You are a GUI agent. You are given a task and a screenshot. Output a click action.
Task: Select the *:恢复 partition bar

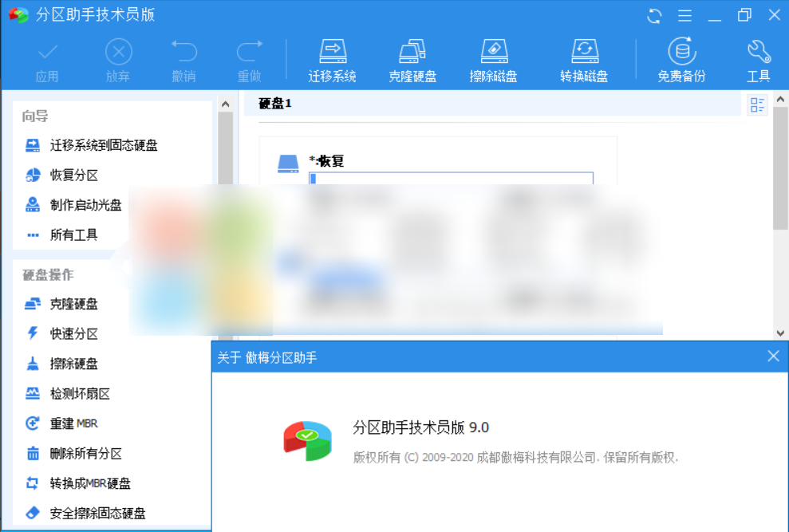451,178
